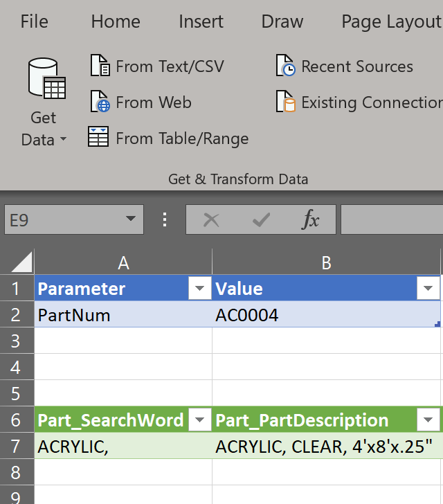Import data From Web
The width and height of the screenshot is (443, 504).
click(x=141, y=102)
